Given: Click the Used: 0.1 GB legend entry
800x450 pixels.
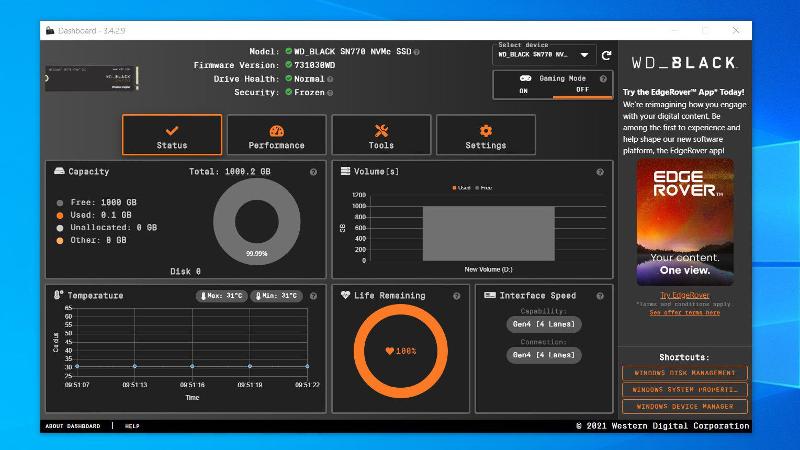Looking at the screenshot, I should pos(94,215).
